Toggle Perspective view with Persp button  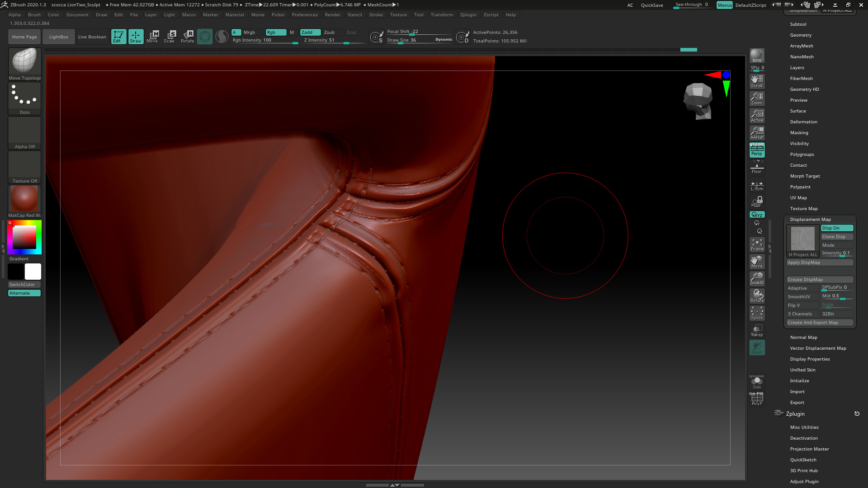pos(757,150)
